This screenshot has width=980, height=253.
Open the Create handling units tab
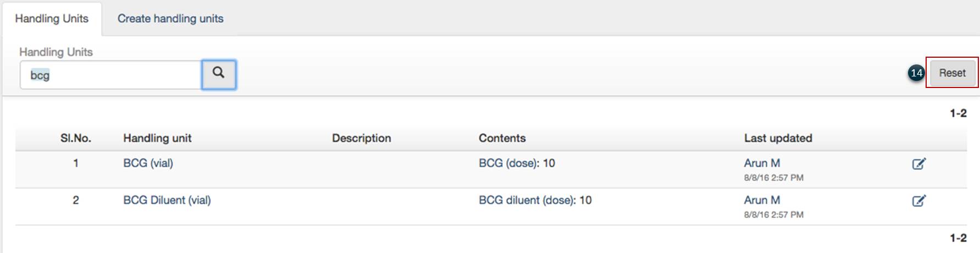[170, 19]
